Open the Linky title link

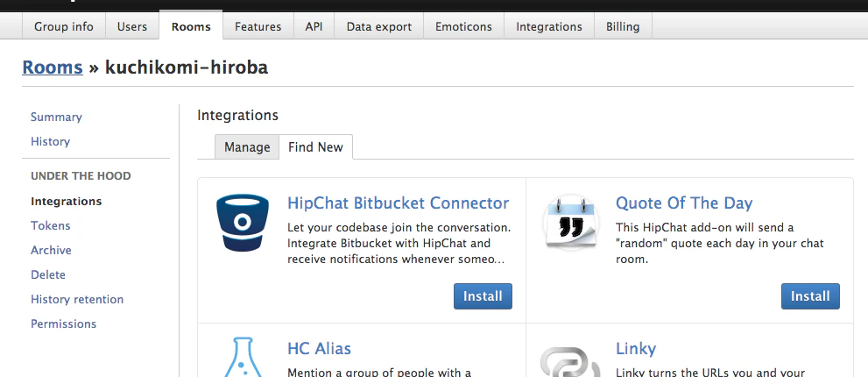pos(636,349)
